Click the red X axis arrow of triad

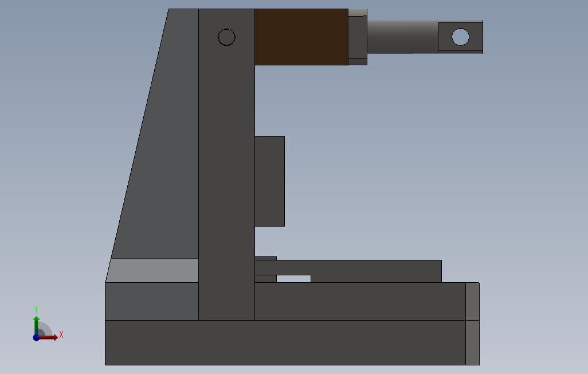(49, 338)
